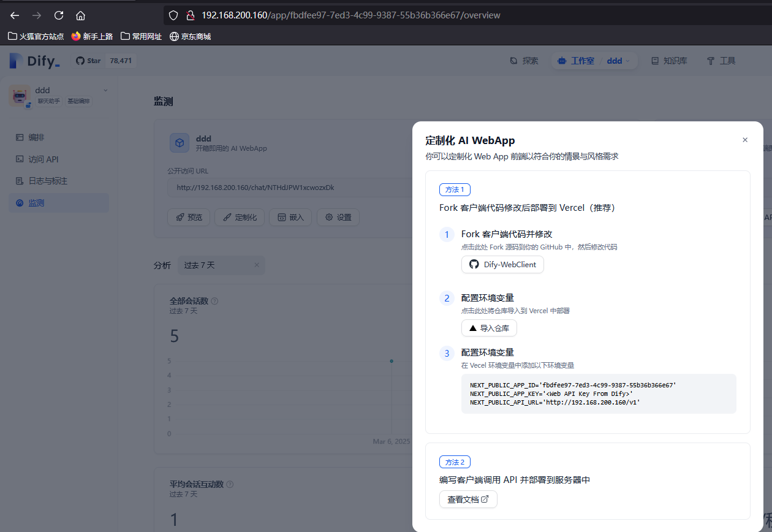Go back using browser back arrow

[15, 15]
